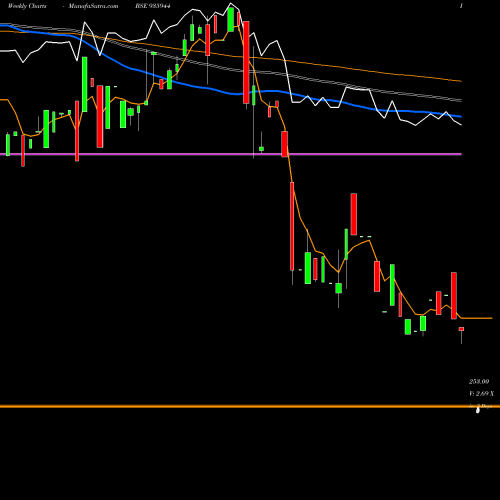Click the 'V: 2.69 X' volume text
This screenshot has height=500, width=500.
481,394
